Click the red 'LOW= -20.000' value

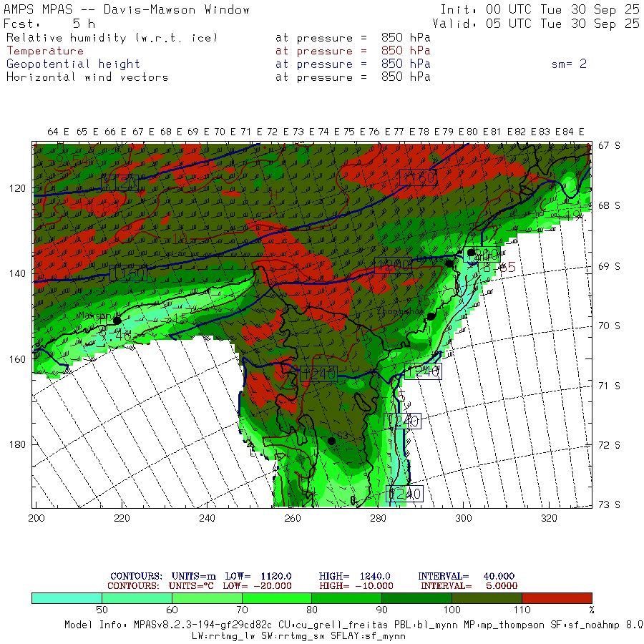(257, 586)
